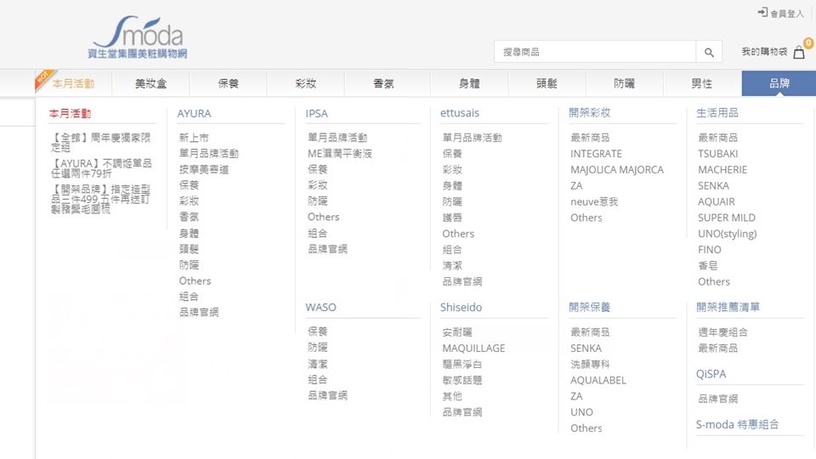Click MAJOLICA MAJORCA link
The width and height of the screenshot is (816, 459).
(x=617, y=170)
